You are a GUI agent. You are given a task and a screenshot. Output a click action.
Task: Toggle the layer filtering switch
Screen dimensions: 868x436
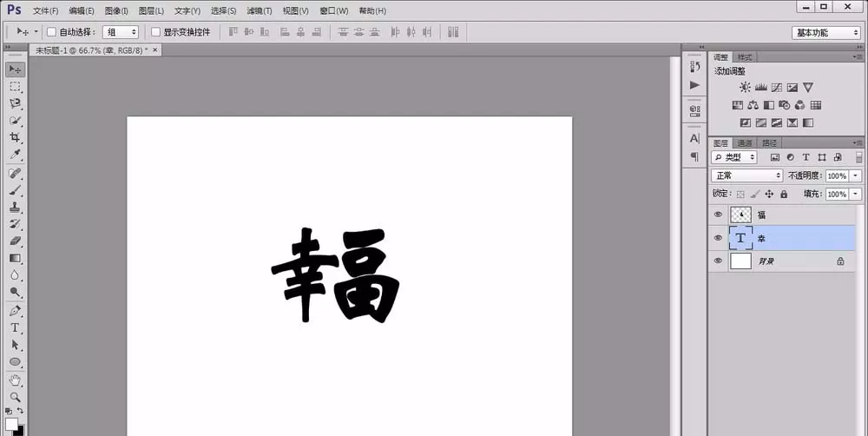[858, 157]
